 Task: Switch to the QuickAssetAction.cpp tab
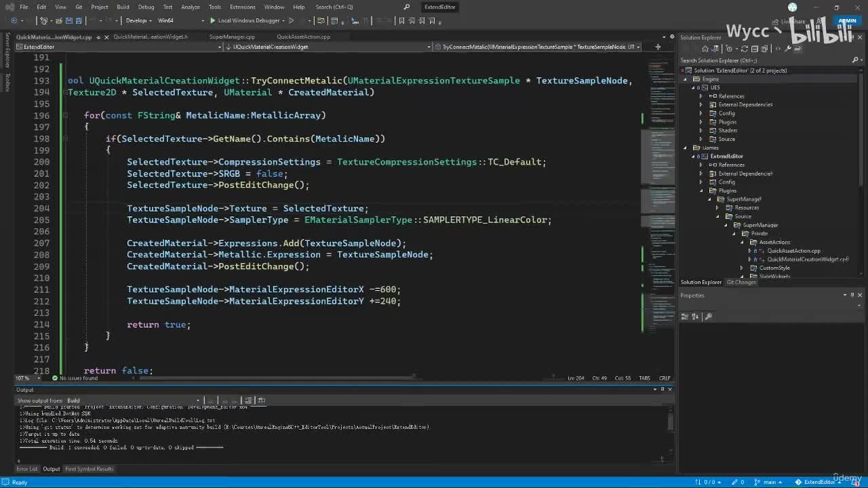(303, 37)
